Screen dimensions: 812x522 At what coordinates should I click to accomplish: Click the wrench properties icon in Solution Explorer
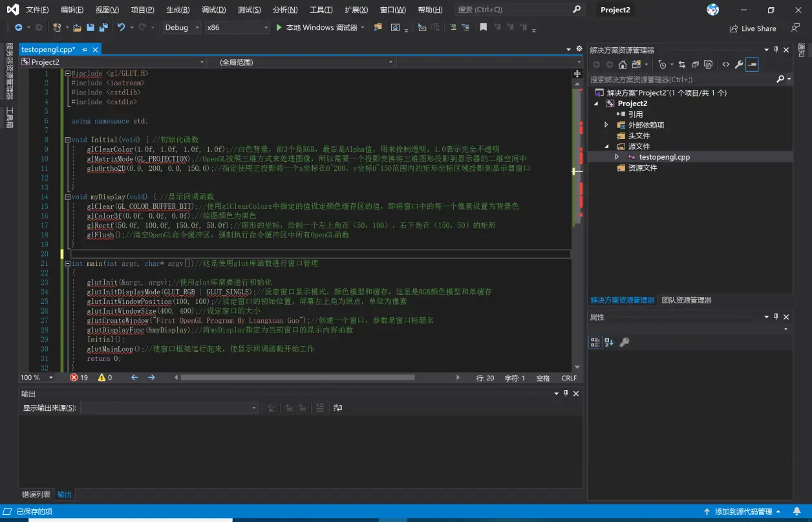(739, 65)
